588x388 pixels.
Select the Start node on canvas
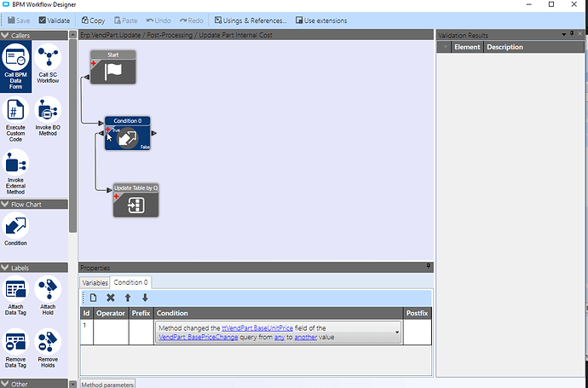112,67
